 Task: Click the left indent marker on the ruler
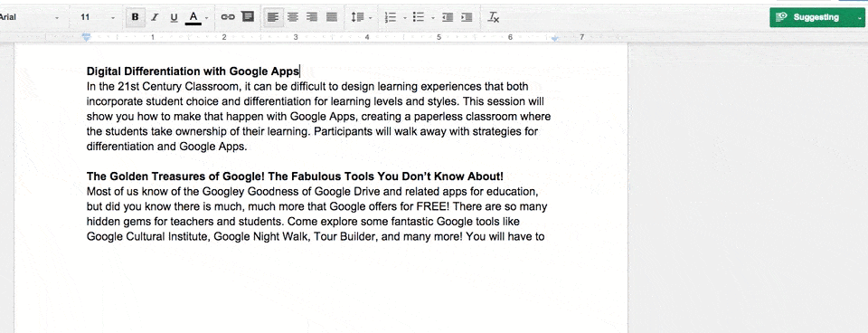[86, 38]
